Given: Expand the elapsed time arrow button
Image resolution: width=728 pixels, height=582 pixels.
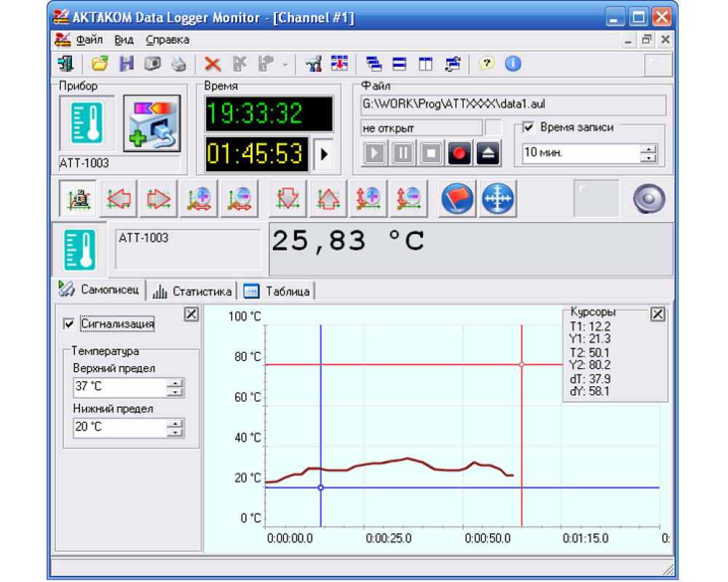Looking at the screenshot, I should tap(324, 154).
